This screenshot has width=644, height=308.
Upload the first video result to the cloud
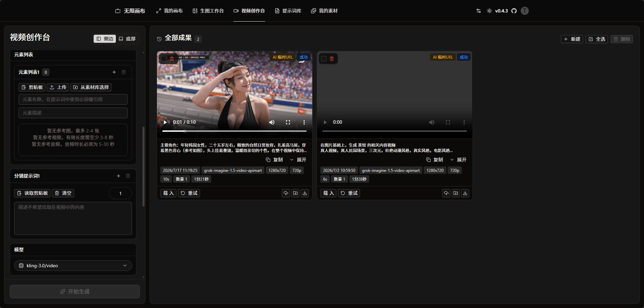click(x=286, y=193)
